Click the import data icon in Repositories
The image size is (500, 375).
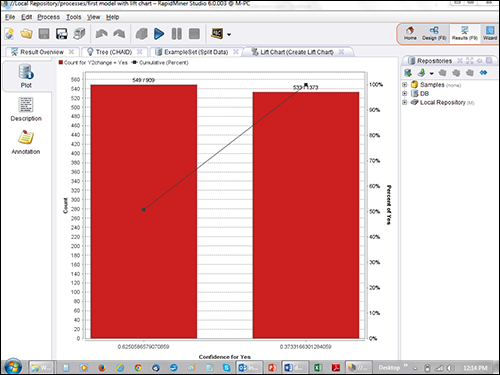click(421, 73)
